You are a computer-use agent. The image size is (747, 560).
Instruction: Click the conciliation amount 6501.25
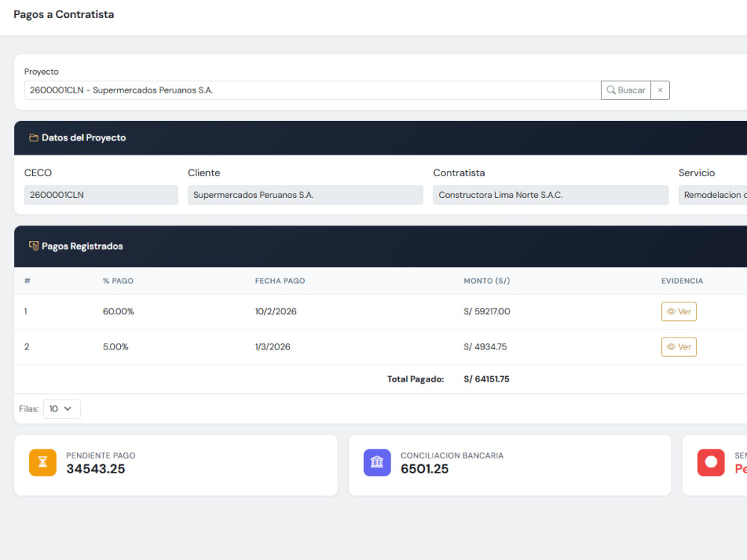point(424,469)
